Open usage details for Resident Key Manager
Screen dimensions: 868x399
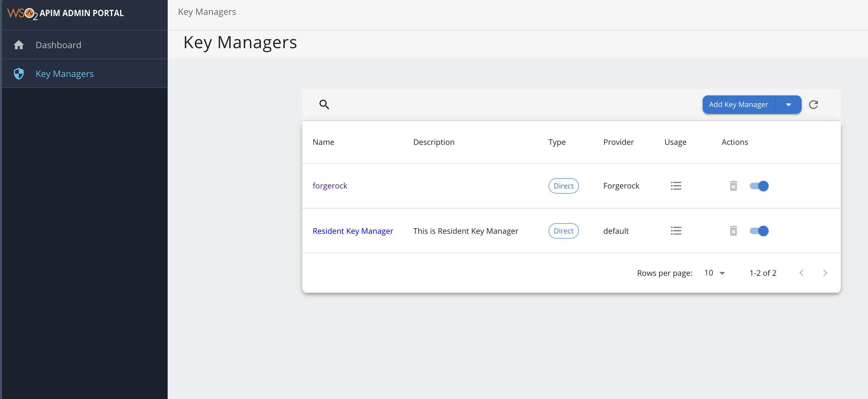676,231
